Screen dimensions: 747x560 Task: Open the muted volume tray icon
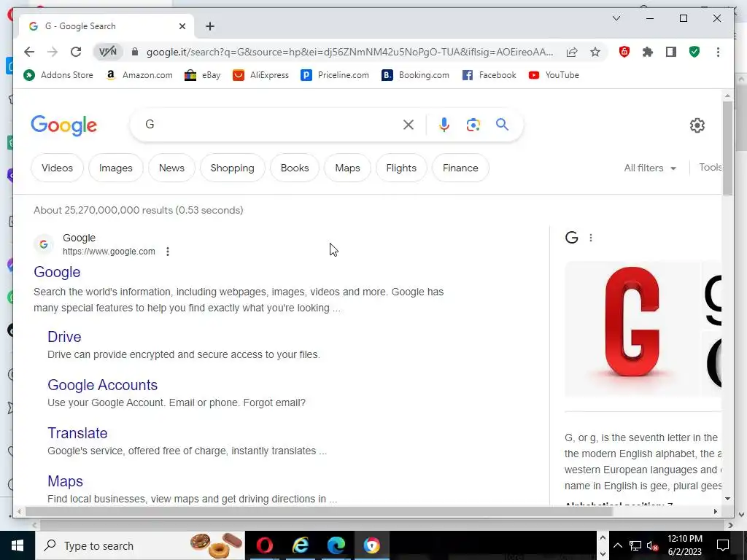tap(652, 545)
